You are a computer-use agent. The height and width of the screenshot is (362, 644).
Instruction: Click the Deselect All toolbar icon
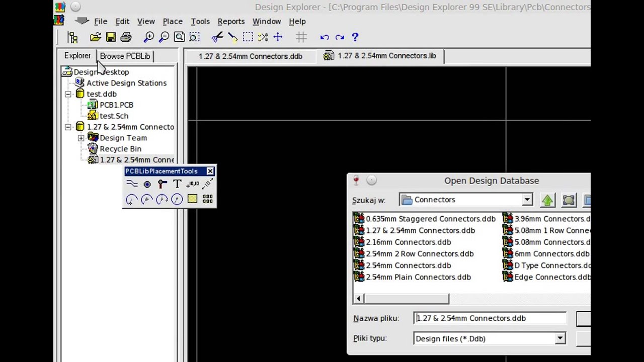[x=263, y=37]
